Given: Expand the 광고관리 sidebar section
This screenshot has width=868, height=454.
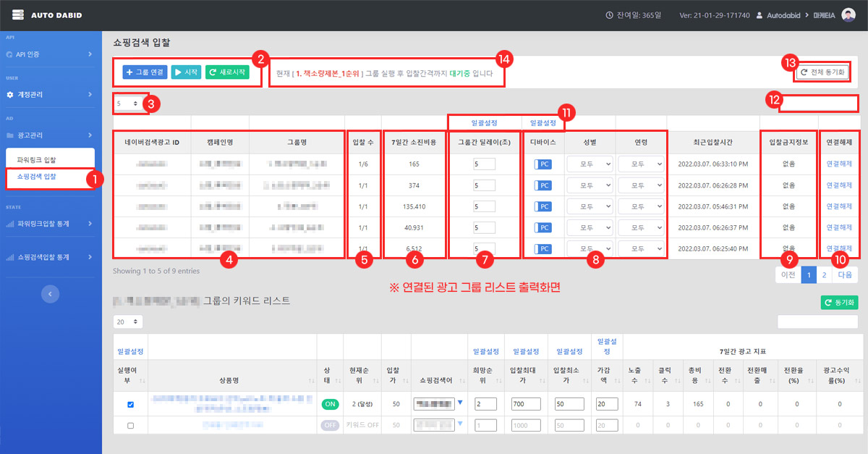Looking at the screenshot, I should [51, 135].
